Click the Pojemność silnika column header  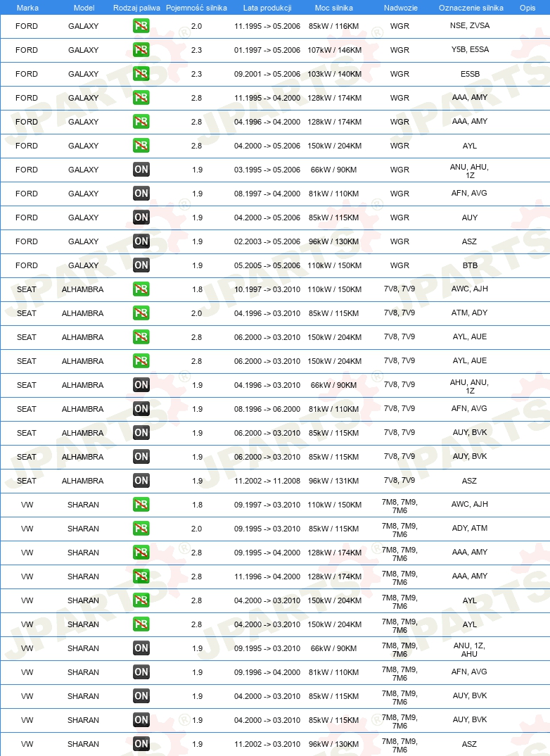pyautogui.click(x=196, y=8)
